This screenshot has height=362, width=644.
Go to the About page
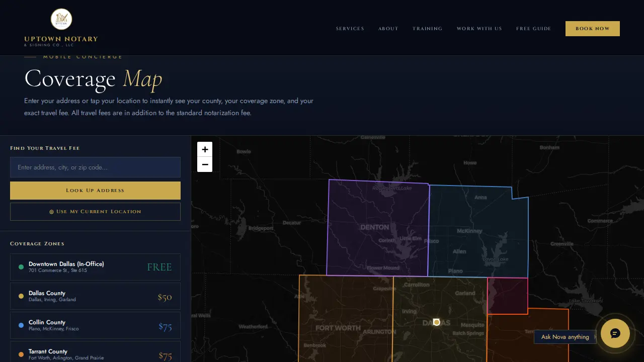pos(388,29)
